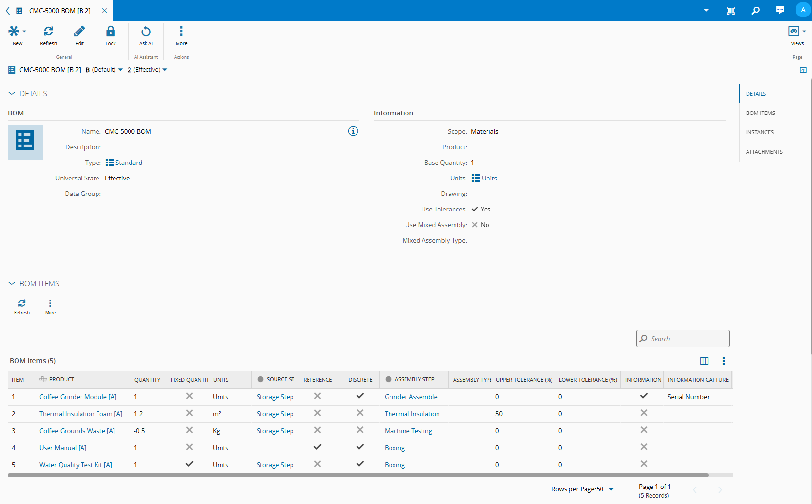This screenshot has width=812, height=504.
Task: Toggle Discrete check for Coffee Grinder Module row
Action: [360, 396]
